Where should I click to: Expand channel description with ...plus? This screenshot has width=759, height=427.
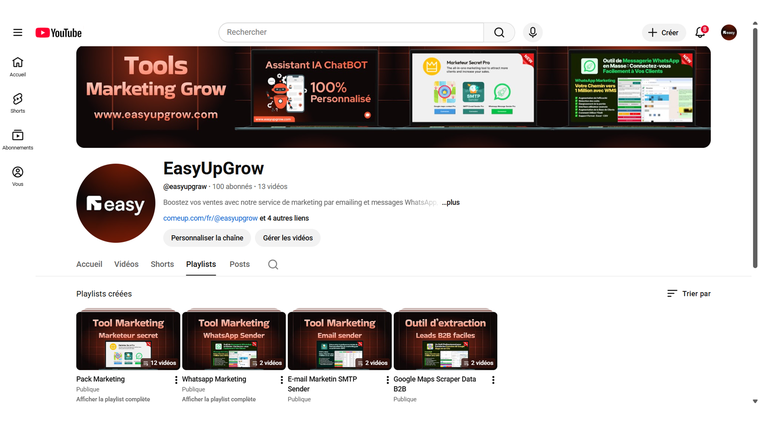451,202
